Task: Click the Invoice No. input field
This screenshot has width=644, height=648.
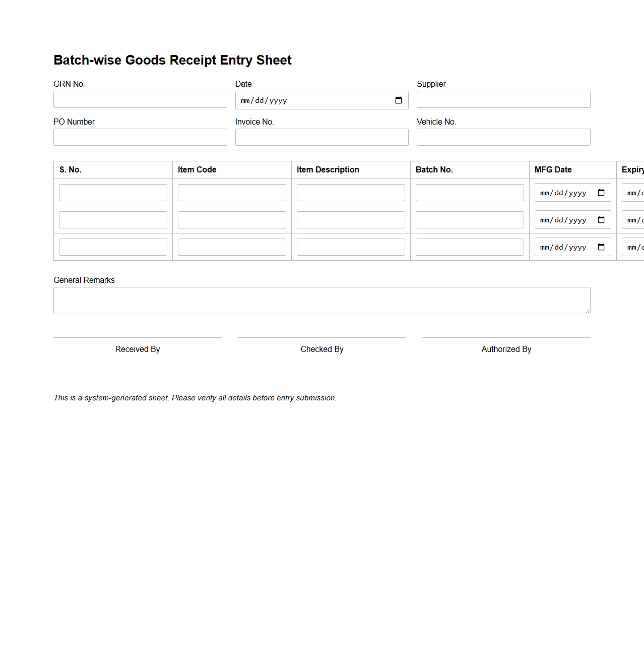Action: 321,137
